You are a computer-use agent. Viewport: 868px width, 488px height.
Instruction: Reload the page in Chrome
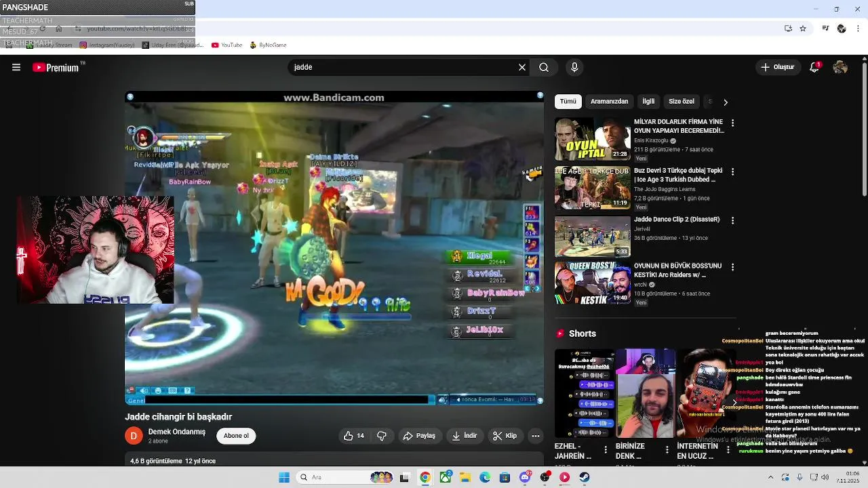point(42,28)
